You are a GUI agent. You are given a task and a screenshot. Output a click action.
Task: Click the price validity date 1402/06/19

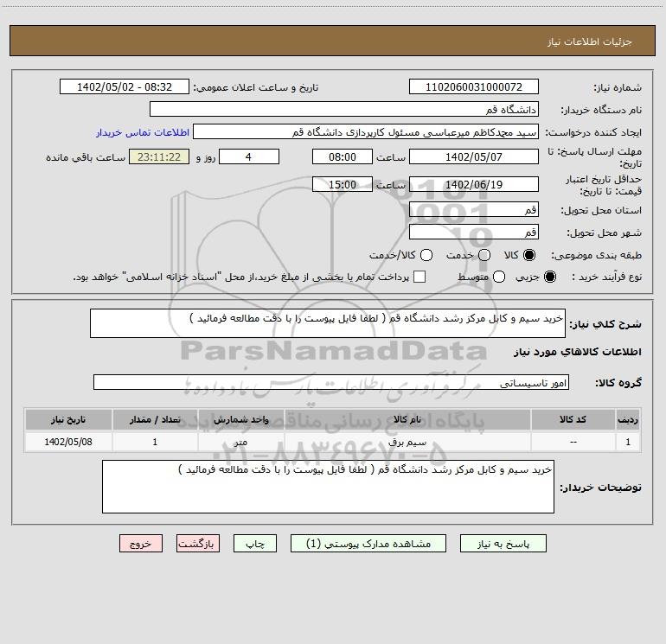[474, 184]
